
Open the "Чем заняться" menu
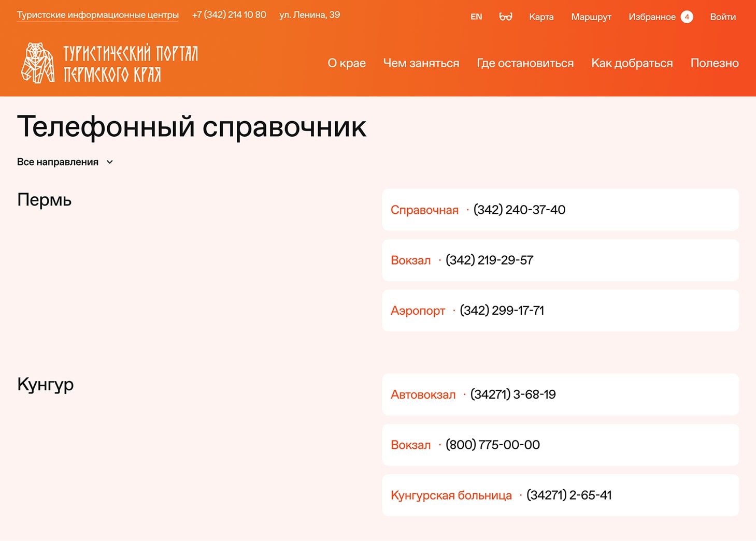[421, 63]
